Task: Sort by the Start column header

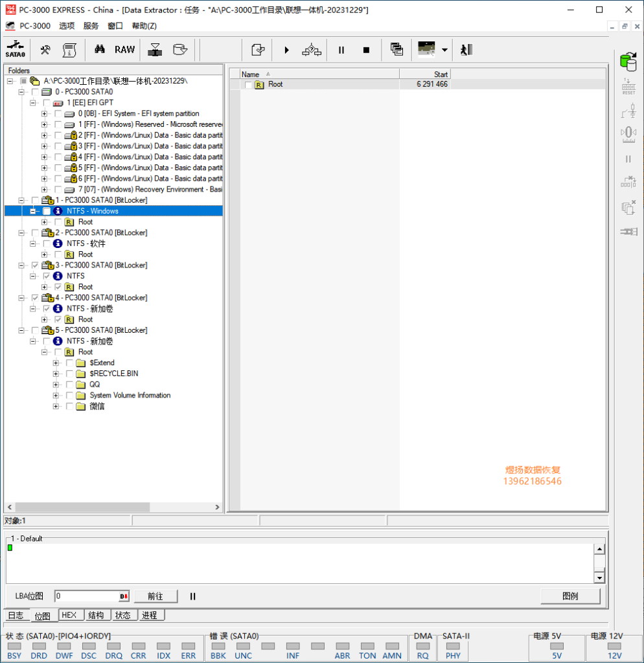Action: pyautogui.click(x=425, y=74)
